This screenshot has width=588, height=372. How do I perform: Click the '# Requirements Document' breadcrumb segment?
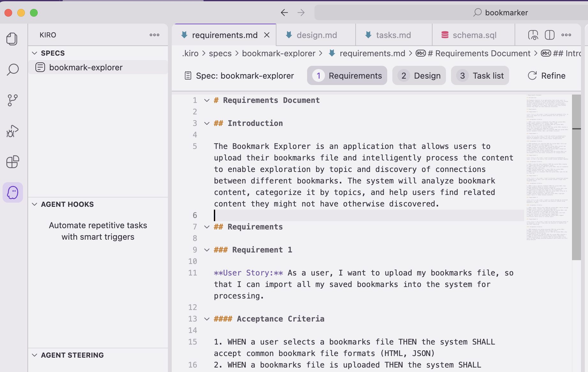tap(479, 53)
